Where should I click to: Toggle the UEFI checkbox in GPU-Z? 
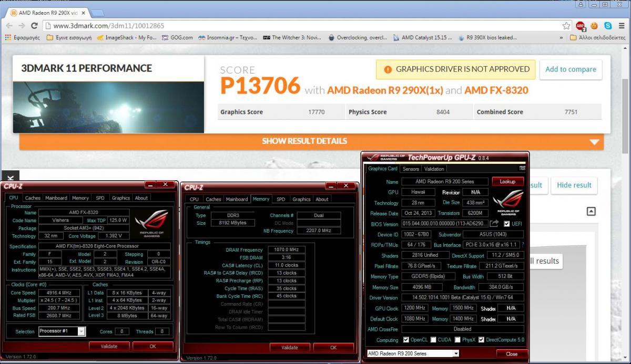click(507, 224)
